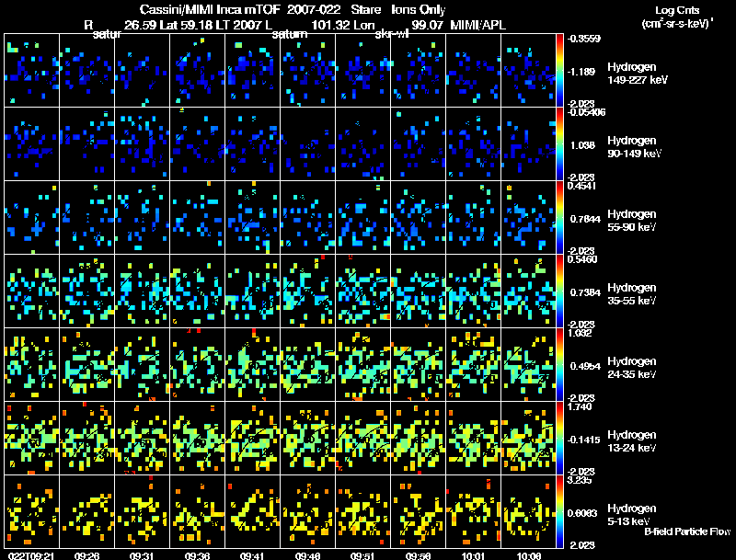
Task: Click the color bar beside Hydrogen 35-55 keV
Action: point(559,291)
